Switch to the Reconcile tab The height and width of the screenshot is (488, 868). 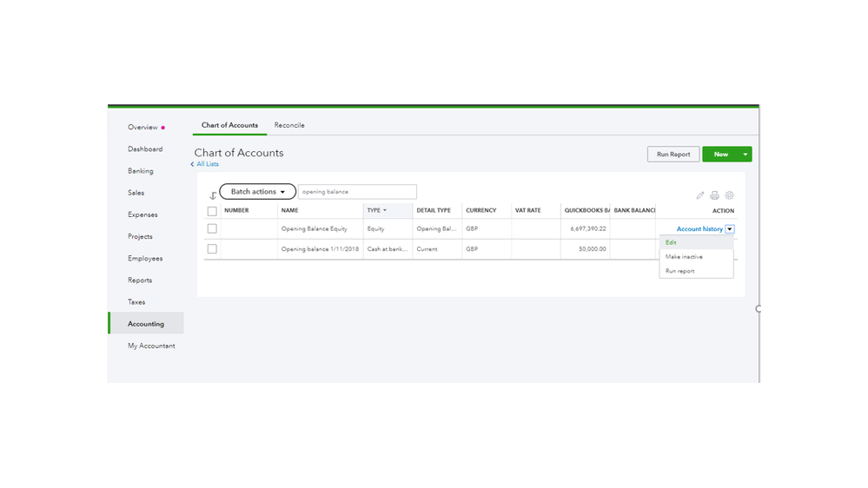pos(289,125)
